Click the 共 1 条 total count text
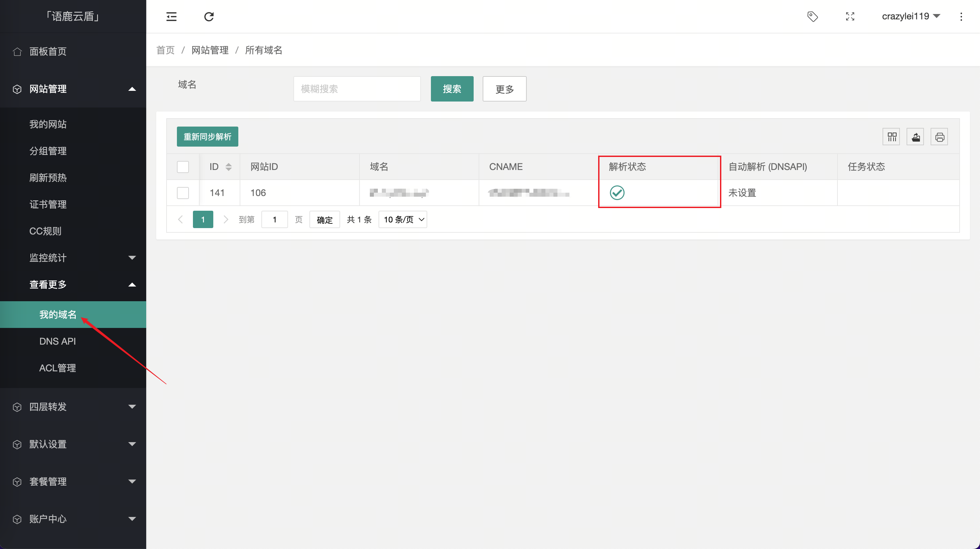The width and height of the screenshot is (980, 549). pyautogui.click(x=359, y=219)
